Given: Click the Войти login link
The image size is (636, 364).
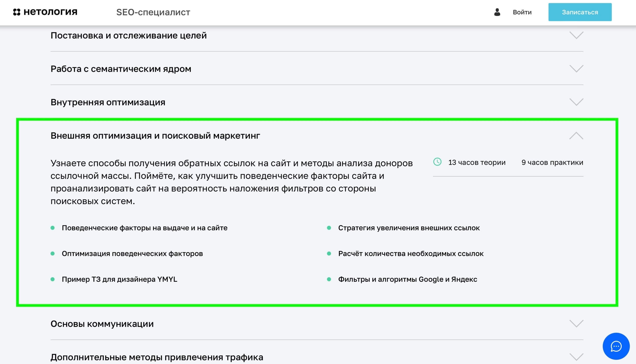Looking at the screenshot, I should pos(522,12).
